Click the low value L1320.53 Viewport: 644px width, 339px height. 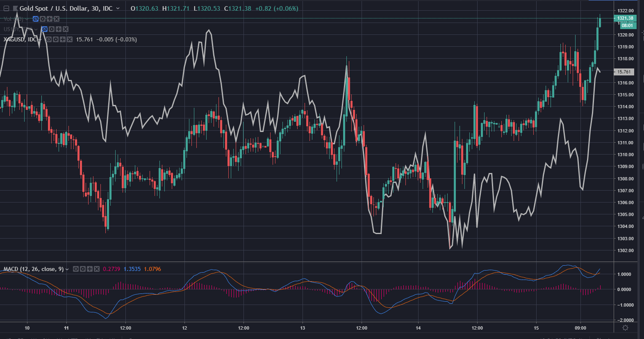[207, 8]
